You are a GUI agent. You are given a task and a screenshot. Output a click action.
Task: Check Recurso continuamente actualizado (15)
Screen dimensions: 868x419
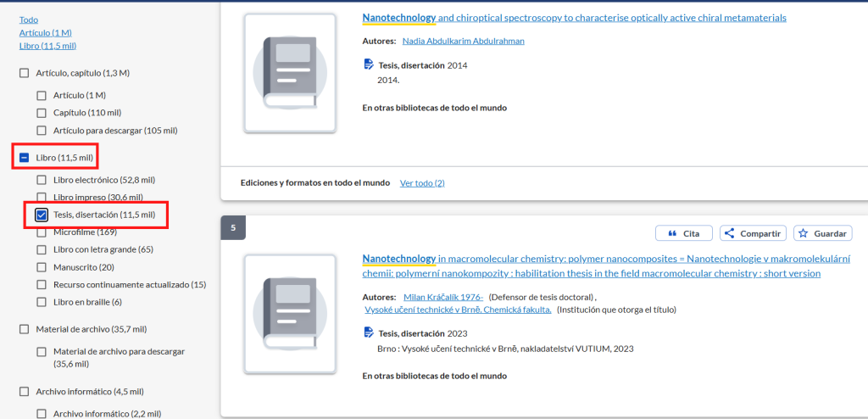click(x=42, y=284)
